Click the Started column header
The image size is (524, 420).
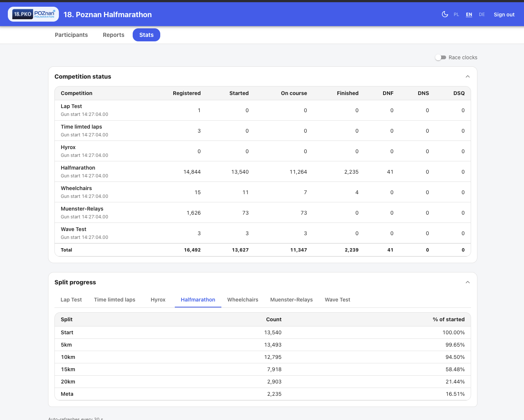[239, 93]
